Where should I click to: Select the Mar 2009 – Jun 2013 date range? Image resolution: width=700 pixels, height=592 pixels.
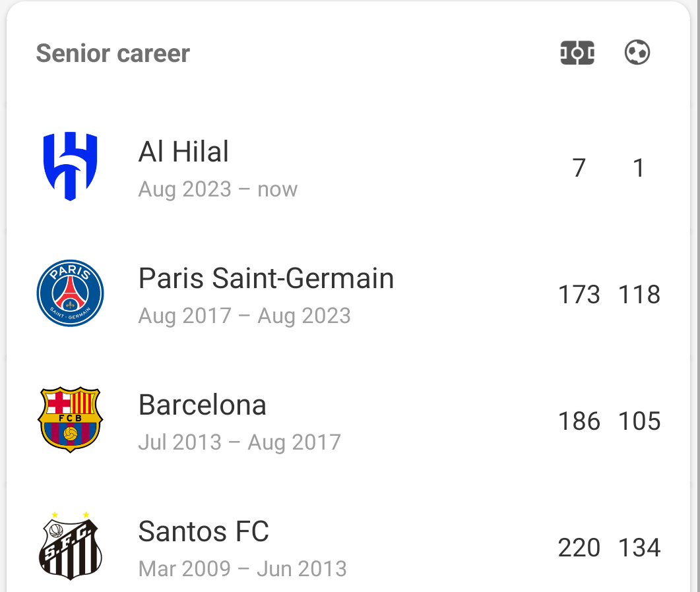click(242, 569)
